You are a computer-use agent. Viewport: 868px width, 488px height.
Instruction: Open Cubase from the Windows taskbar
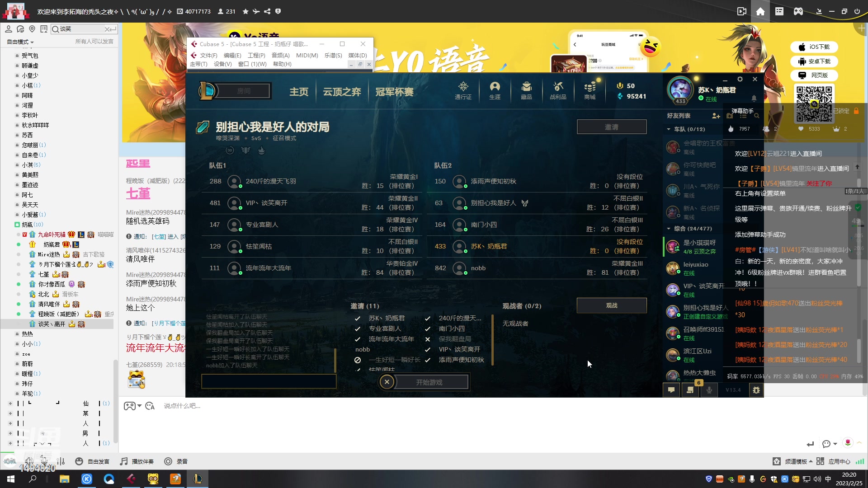click(x=131, y=479)
